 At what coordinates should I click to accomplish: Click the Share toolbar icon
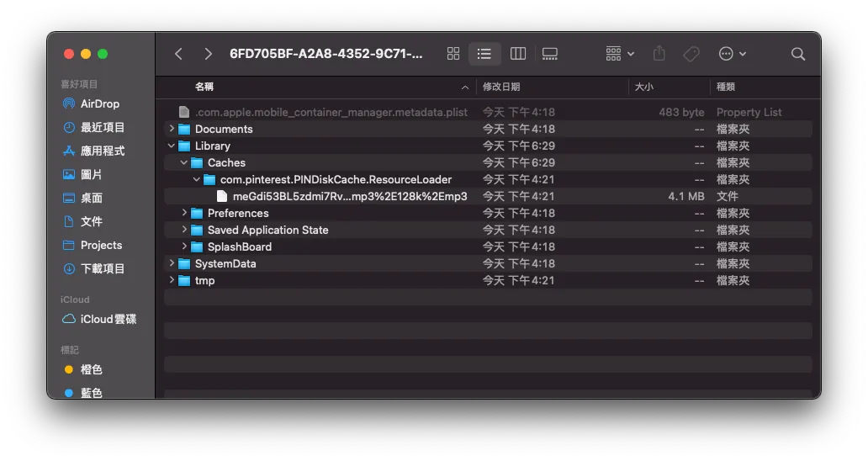(659, 54)
